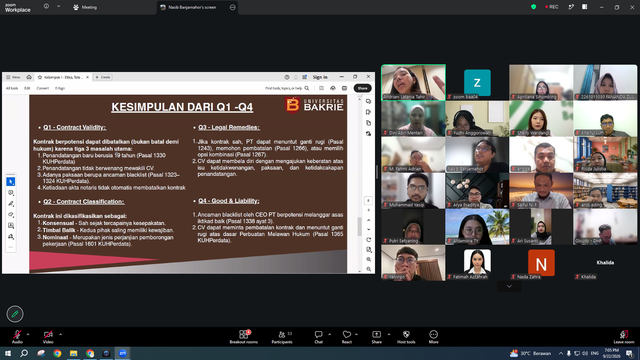Expand video options arrow next to Video

(x=60, y=334)
